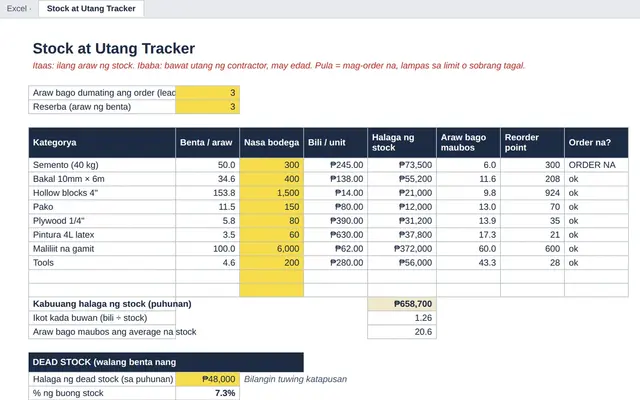
Task: Edit Semento stock quantity 300
Action: pyautogui.click(x=271, y=165)
